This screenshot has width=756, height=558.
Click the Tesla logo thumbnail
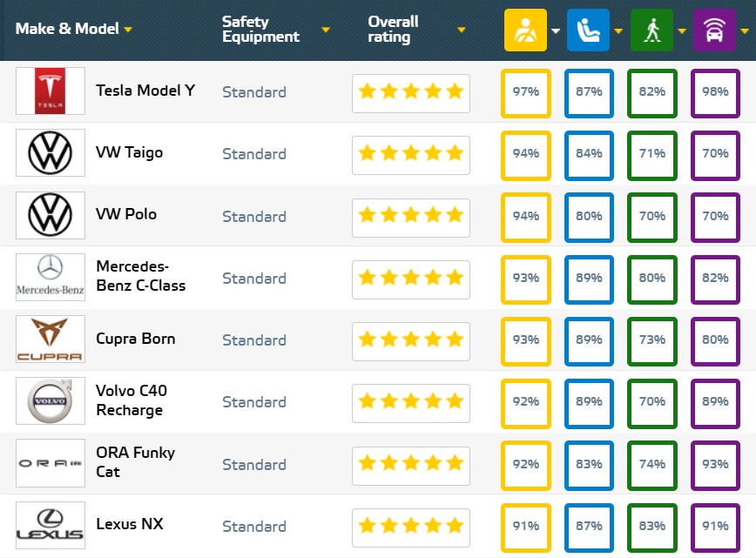51,91
